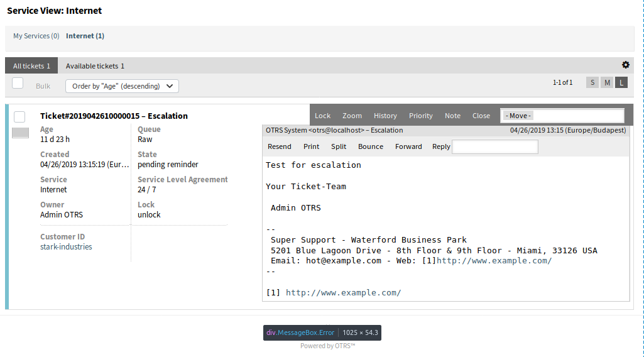Add a Note to ticket
The image size is (644, 357).
coord(452,116)
